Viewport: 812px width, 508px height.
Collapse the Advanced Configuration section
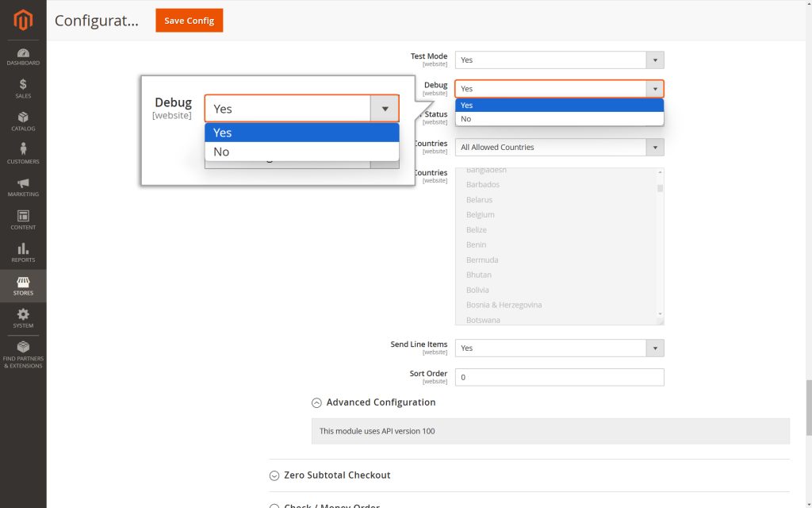[x=373, y=402]
